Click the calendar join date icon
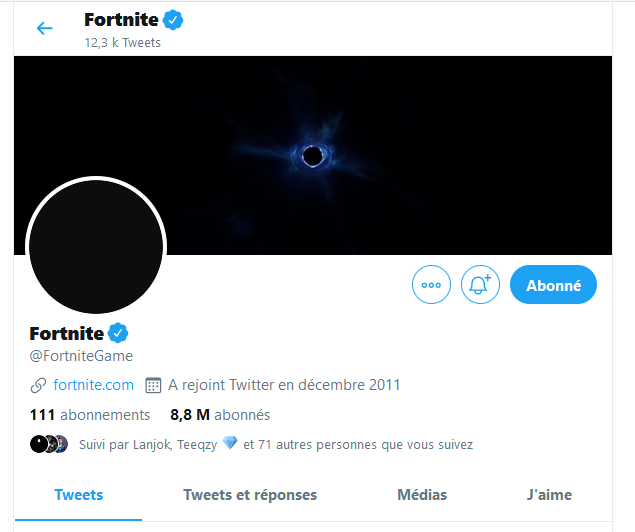Viewport: 635px width, 532px height. [153, 385]
